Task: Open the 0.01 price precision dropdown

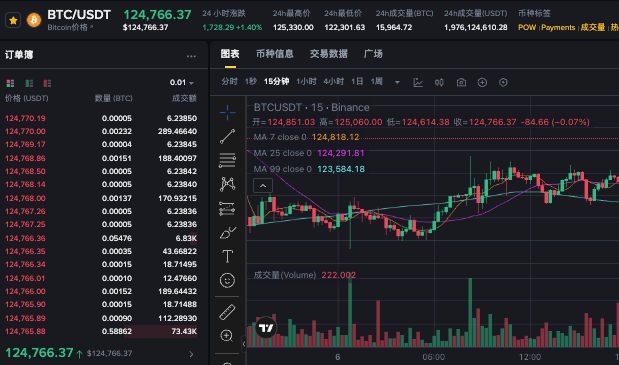Action: (182, 82)
